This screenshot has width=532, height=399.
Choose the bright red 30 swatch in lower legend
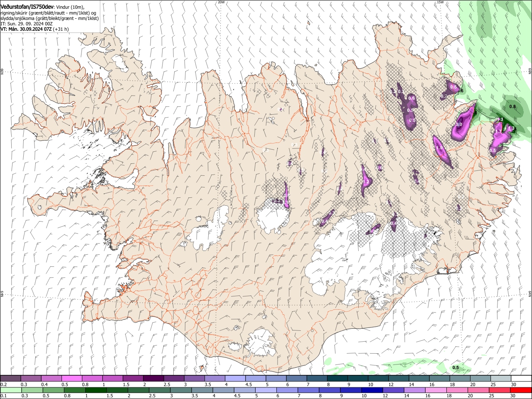coord(521,390)
